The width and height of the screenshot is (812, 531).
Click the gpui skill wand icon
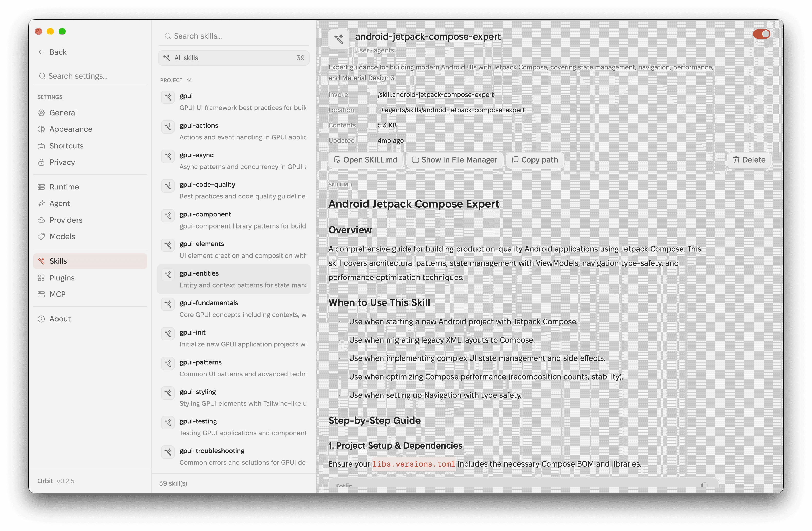(x=168, y=97)
